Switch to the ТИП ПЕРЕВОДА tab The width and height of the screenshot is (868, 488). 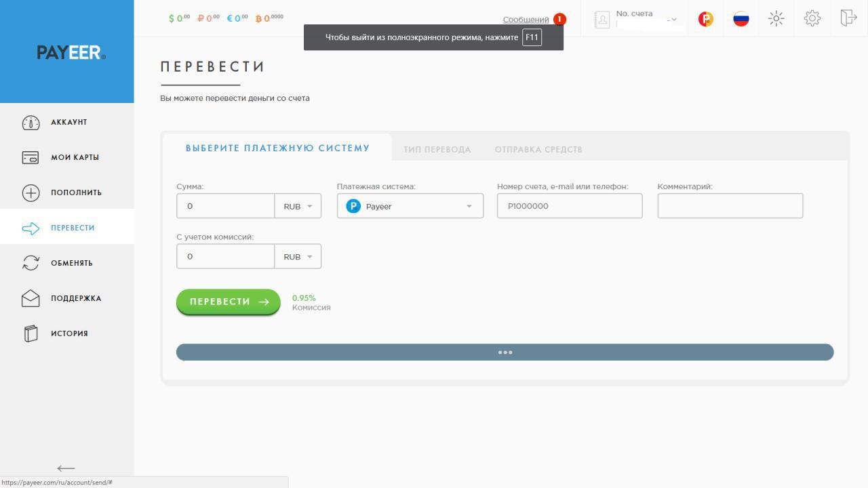437,149
